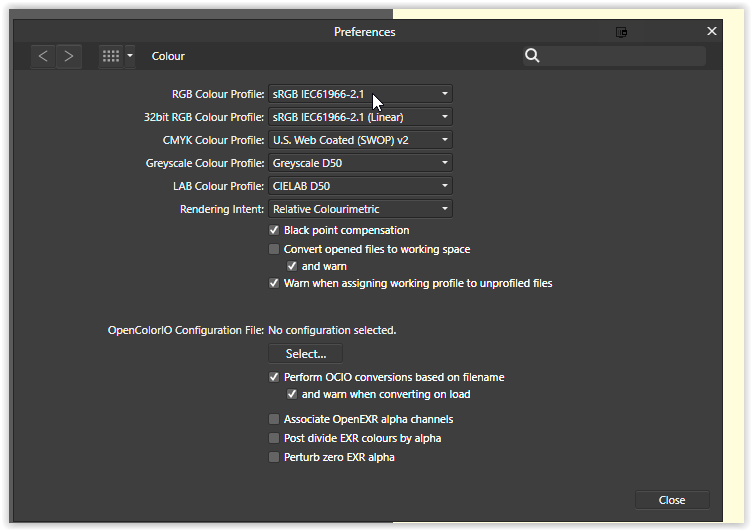
Task: Close the Preferences window with X
Action: (x=712, y=31)
